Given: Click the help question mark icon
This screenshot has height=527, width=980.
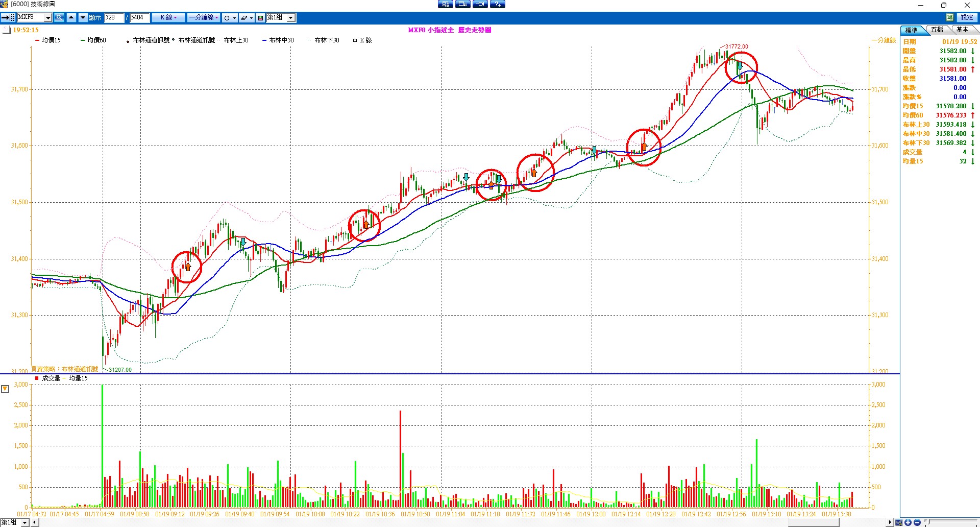Looking at the screenshot, I should (497, 5).
